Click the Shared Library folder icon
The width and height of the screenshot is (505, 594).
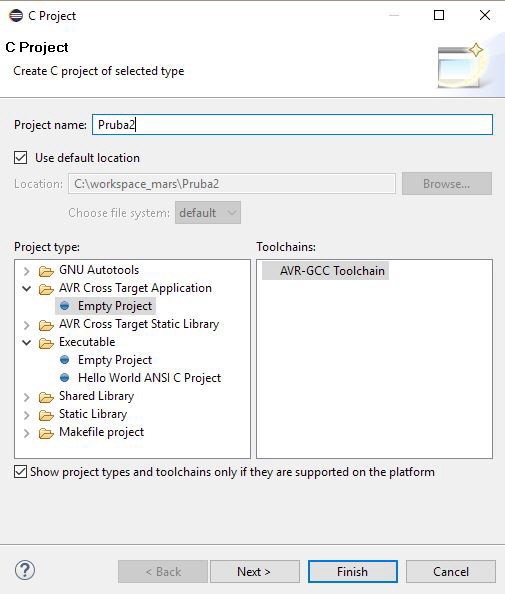point(46,397)
